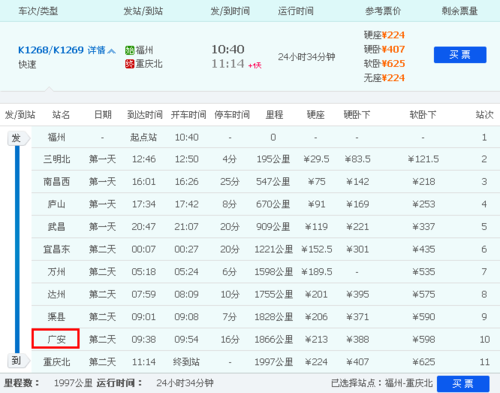500x393 pixels.
Task: Collapse the 详情 details chevron
Action: pyautogui.click(x=112, y=51)
